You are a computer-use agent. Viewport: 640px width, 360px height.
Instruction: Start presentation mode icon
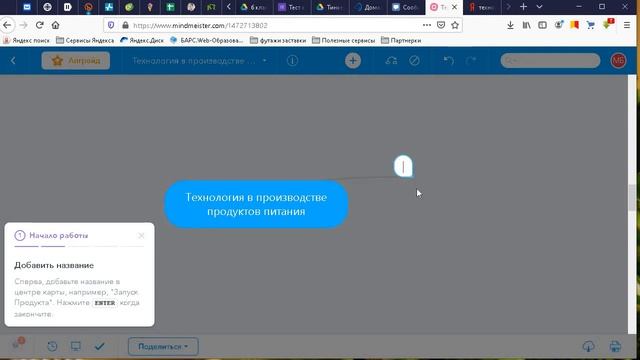(76, 346)
